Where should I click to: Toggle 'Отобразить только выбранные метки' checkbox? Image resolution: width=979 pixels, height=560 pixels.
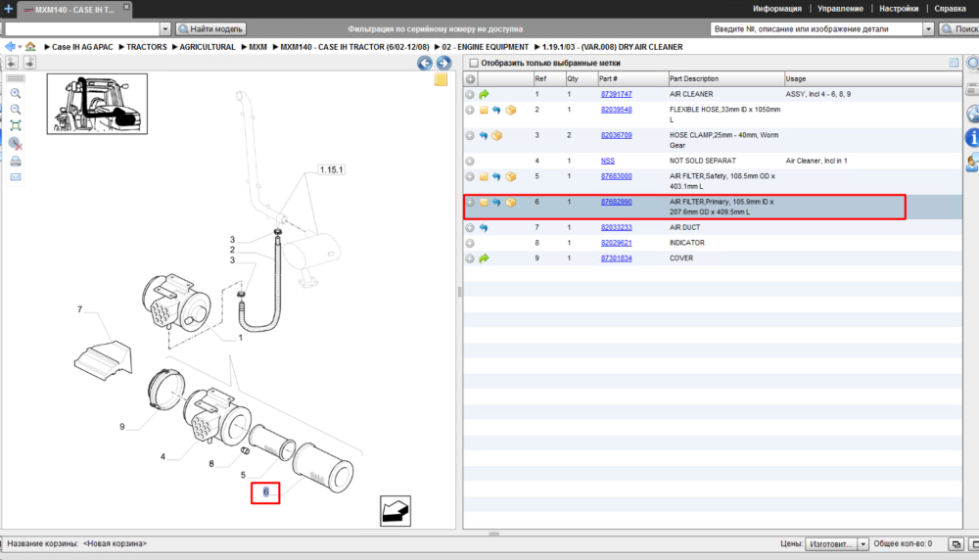[x=474, y=63]
